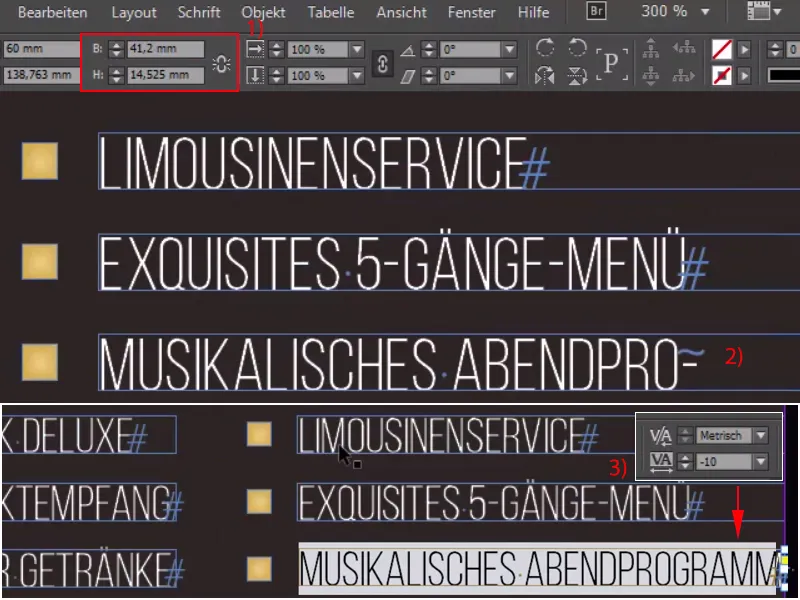This screenshot has width=800, height=600.
Task: Open the Ansicht menu
Action: click(x=401, y=12)
